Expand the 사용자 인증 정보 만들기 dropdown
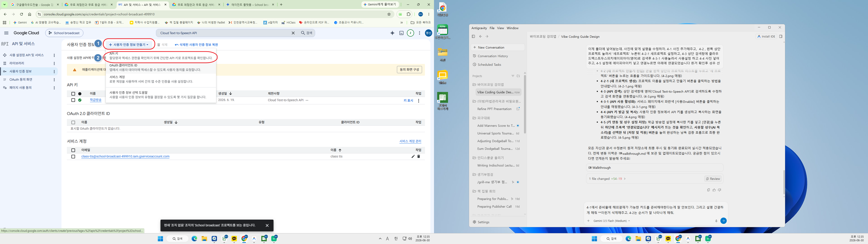This screenshot has width=868, height=244. (129, 45)
